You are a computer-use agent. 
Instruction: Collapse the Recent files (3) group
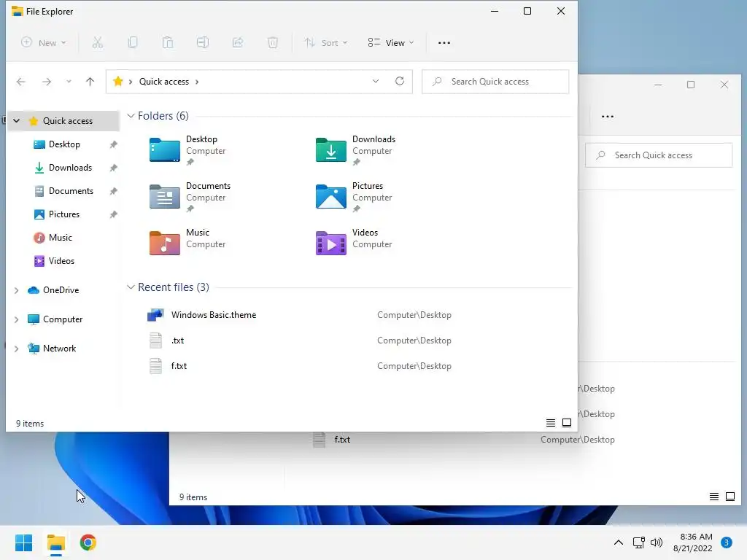pyautogui.click(x=131, y=287)
